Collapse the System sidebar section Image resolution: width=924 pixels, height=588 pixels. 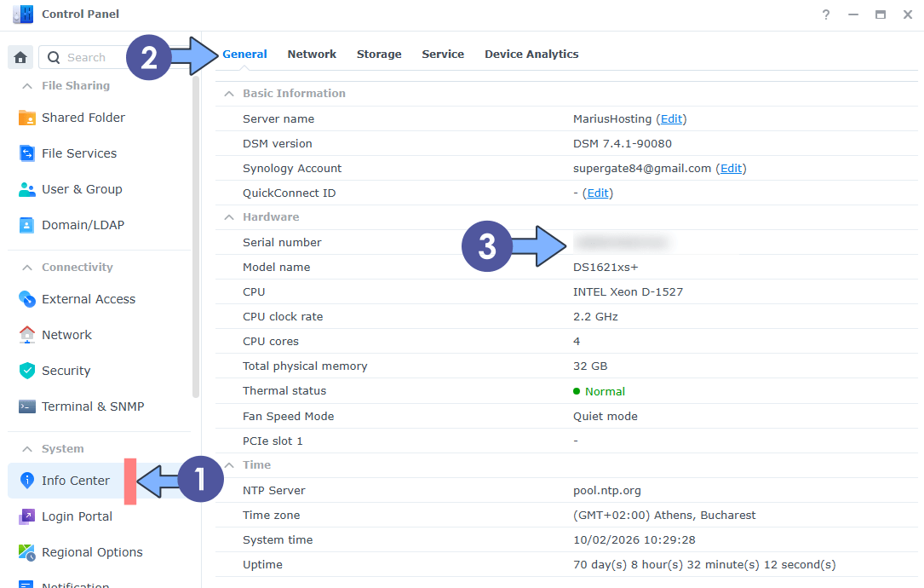tap(27, 449)
